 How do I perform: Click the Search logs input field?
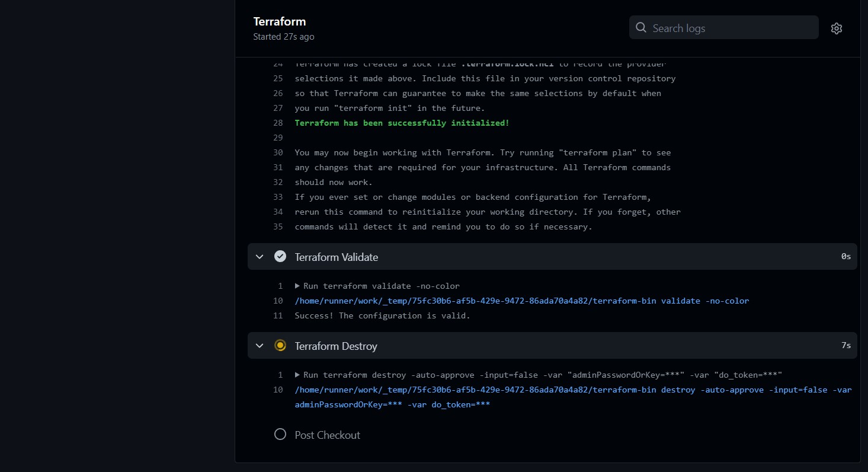[x=723, y=28]
